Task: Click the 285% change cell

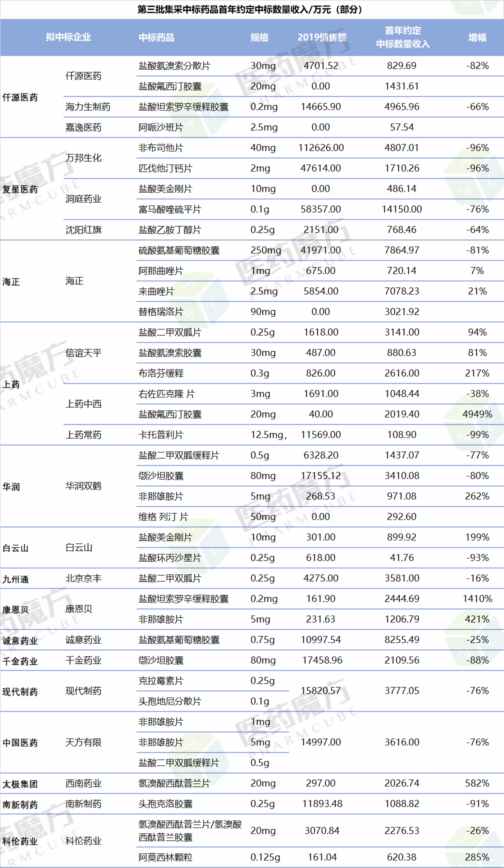Action: 477,857
